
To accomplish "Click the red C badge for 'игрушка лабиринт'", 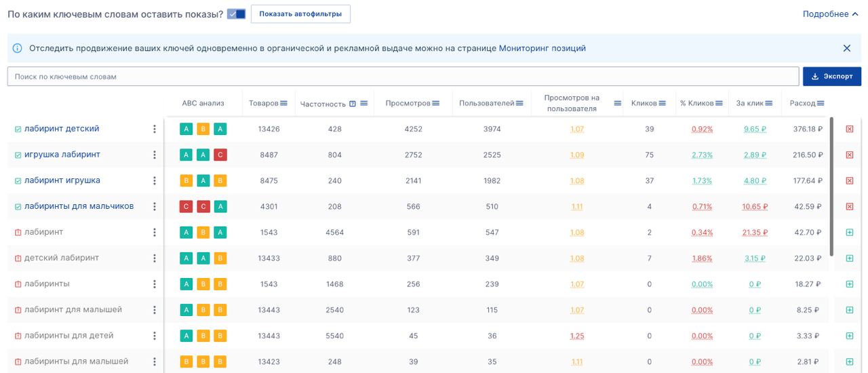I will (x=220, y=155).
